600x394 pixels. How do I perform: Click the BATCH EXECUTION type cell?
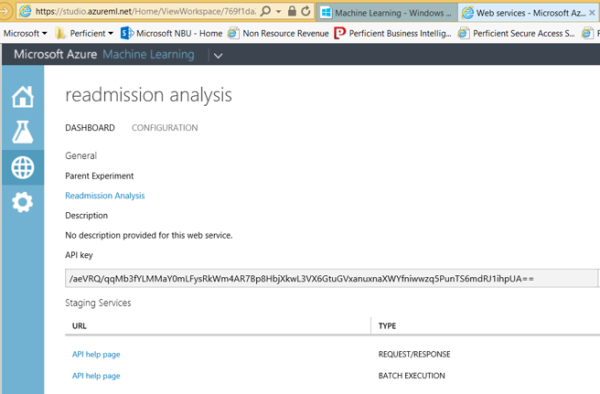(411, 376)
